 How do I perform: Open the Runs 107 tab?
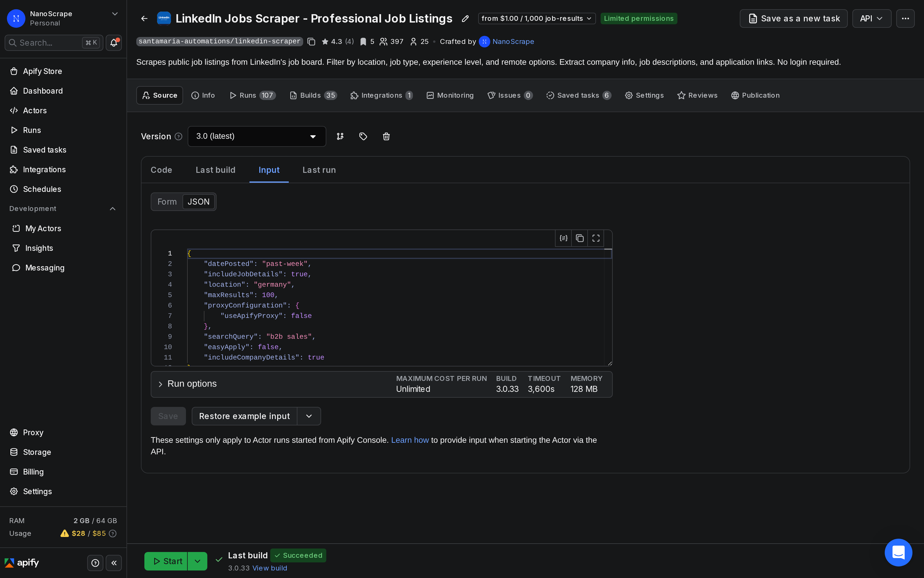click(x=252, y=96)
